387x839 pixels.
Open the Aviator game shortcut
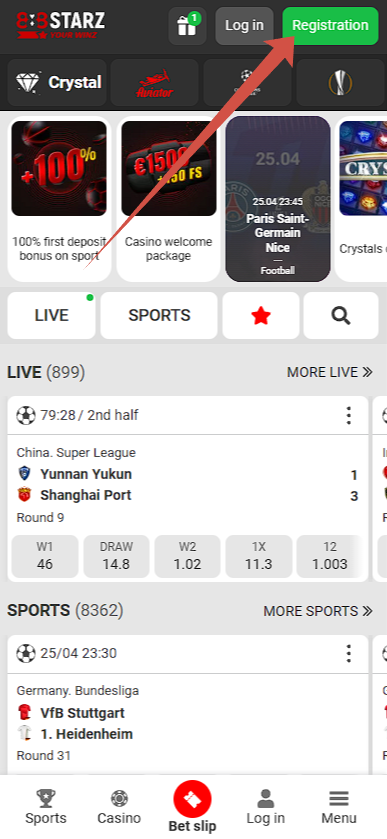click(x=155, y=82)
